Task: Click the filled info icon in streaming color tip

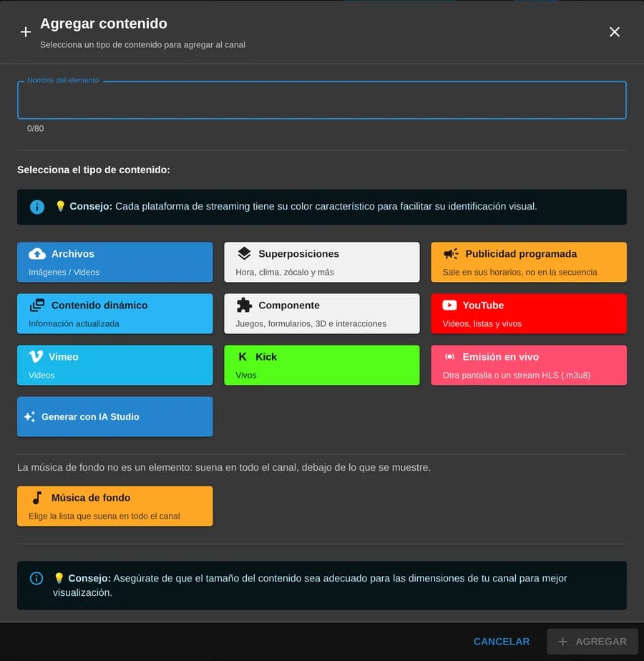Action: coord(37,207)
